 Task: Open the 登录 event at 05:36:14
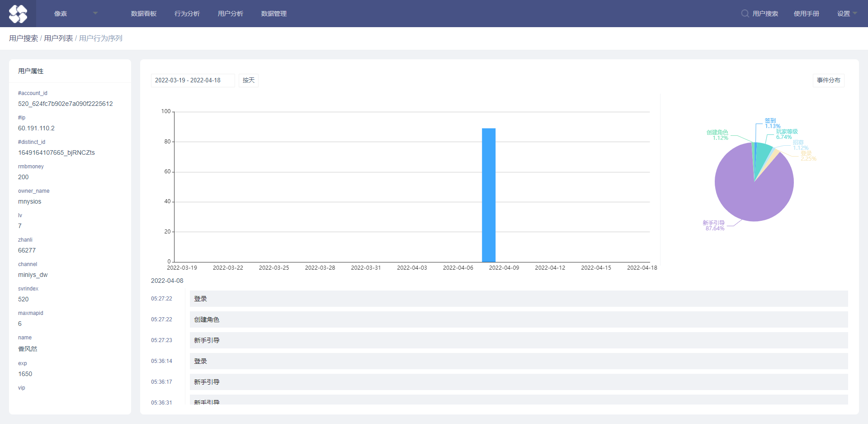click(x=519, y=361)
